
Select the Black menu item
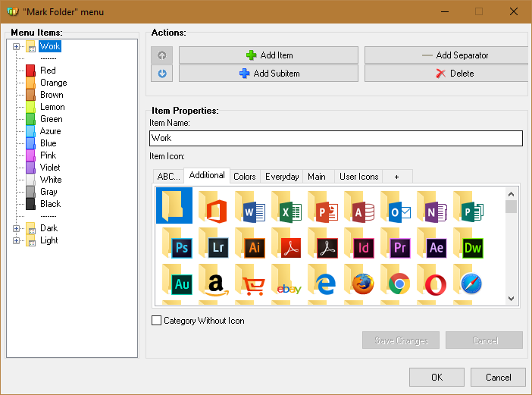(51, 204)
